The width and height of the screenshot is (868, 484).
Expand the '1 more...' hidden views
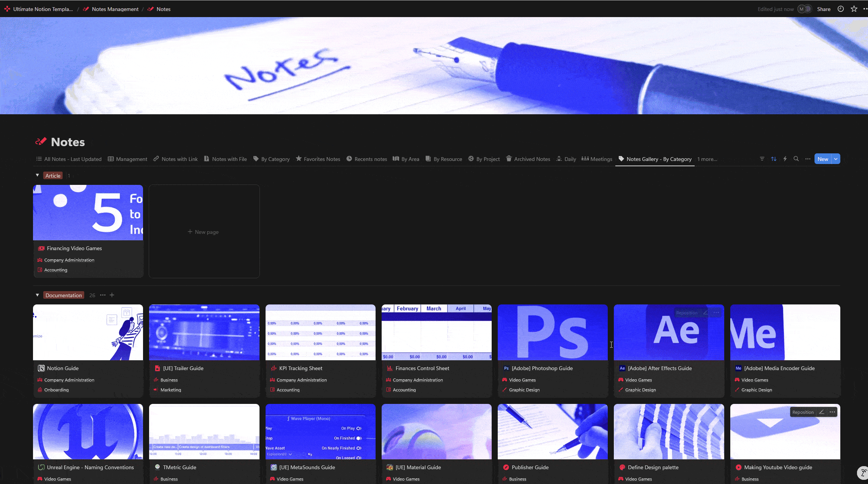707,159
